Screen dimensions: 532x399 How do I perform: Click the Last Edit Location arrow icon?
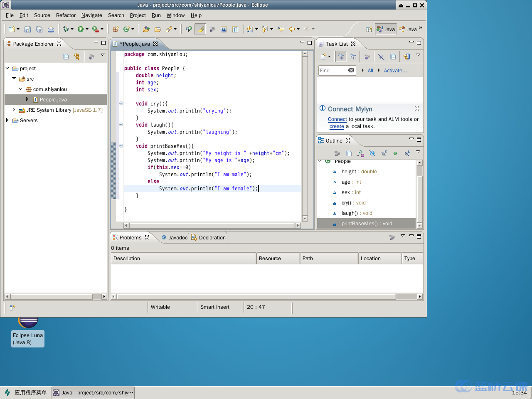[x=281, y=29]
